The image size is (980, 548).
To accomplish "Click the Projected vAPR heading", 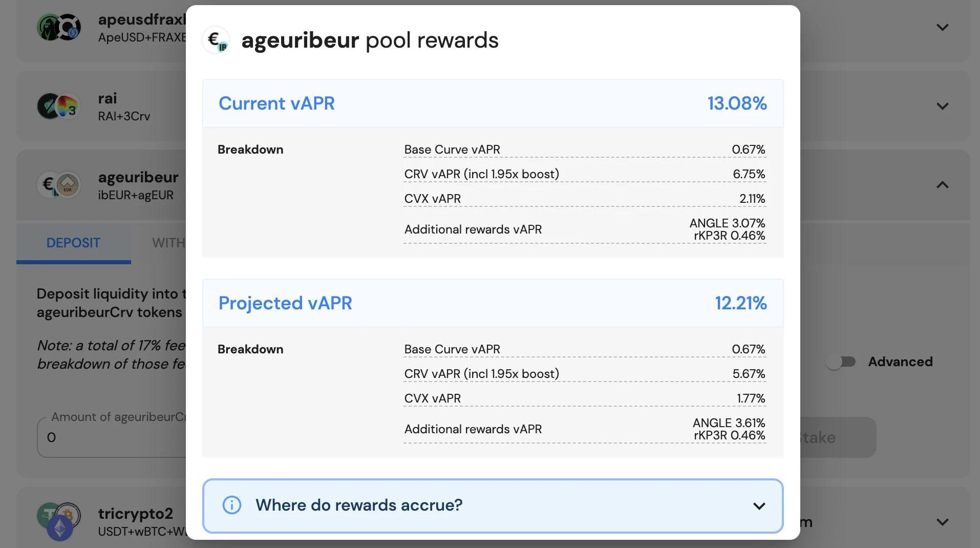I will pyautogui.click(x=285, y=303).
